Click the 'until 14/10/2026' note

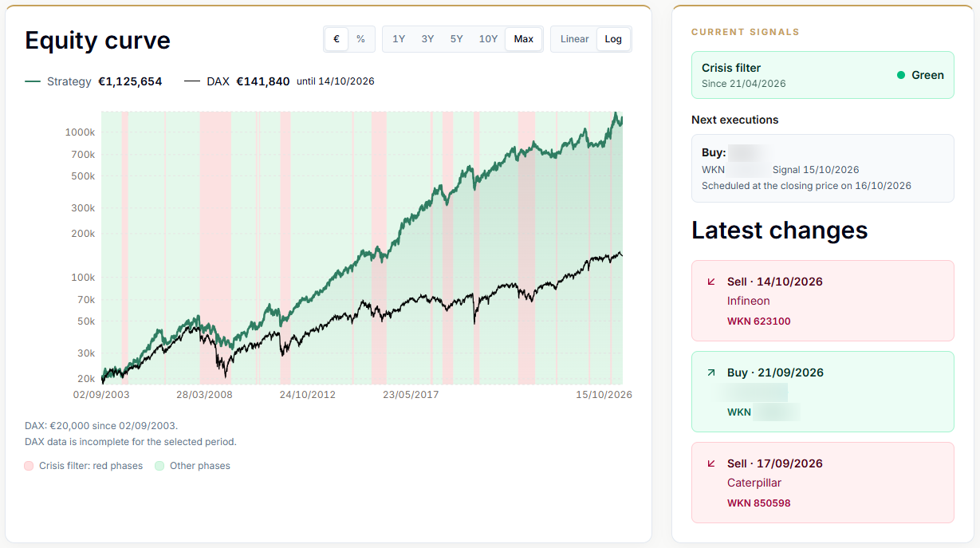pos(336,81)
